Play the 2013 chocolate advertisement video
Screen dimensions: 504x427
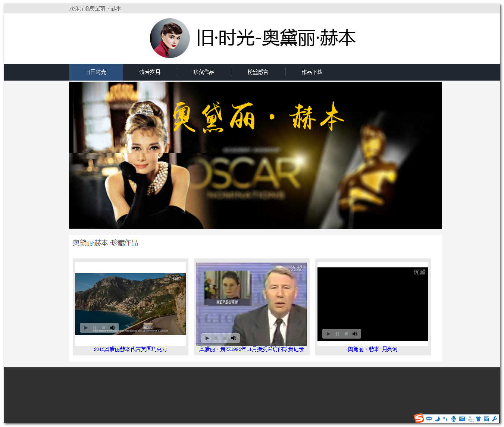(x=86, y=328)
